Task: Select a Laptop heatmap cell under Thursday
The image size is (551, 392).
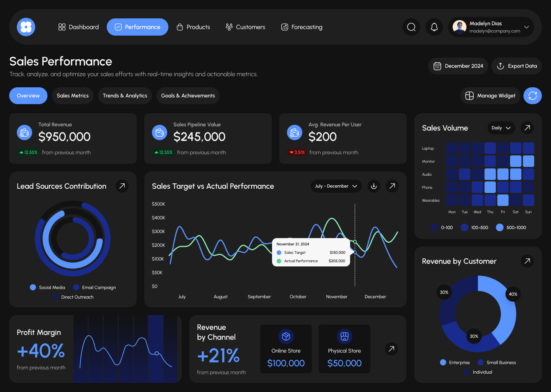Action: point(490,148)
